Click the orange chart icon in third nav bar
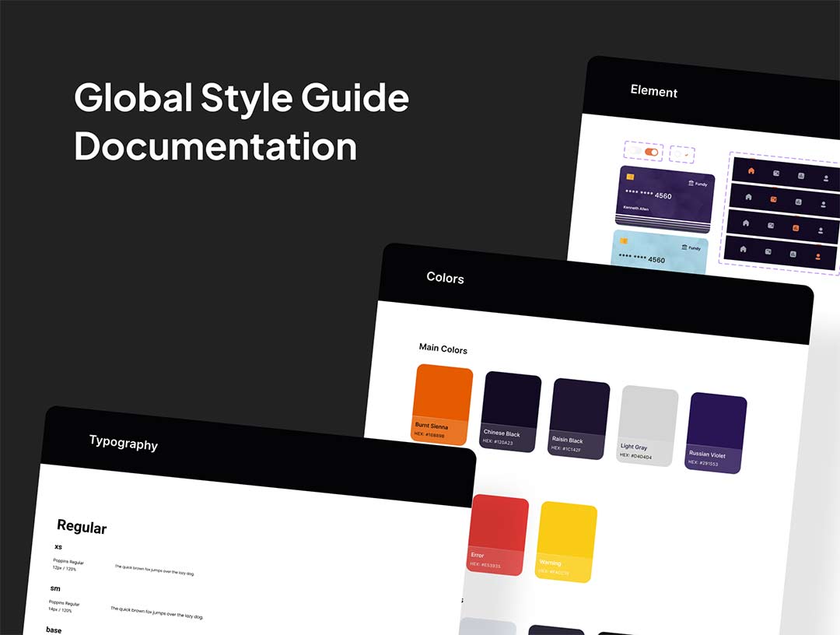The image size is (840, 635). coord(796,228)
